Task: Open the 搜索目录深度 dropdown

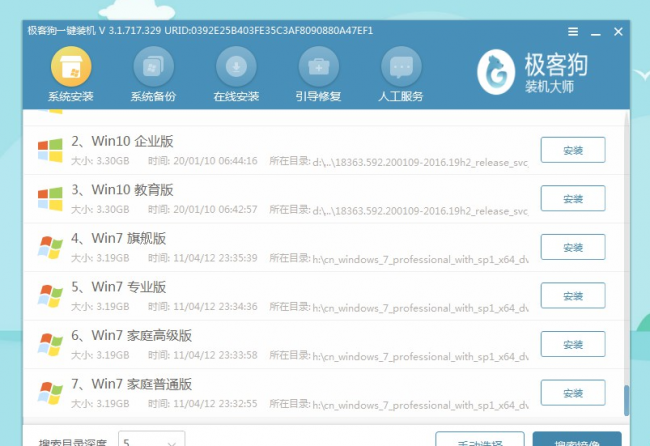Action: 152,439
